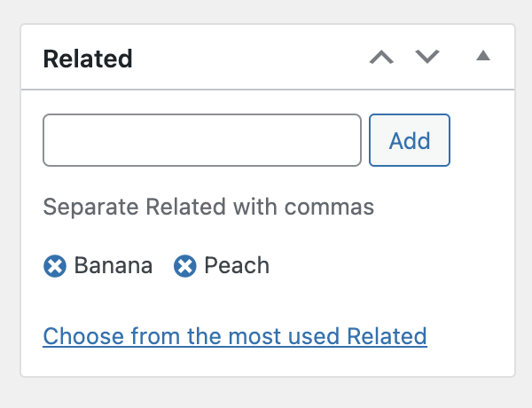
Task: Move the Related panel down
Action: [427, 57]
